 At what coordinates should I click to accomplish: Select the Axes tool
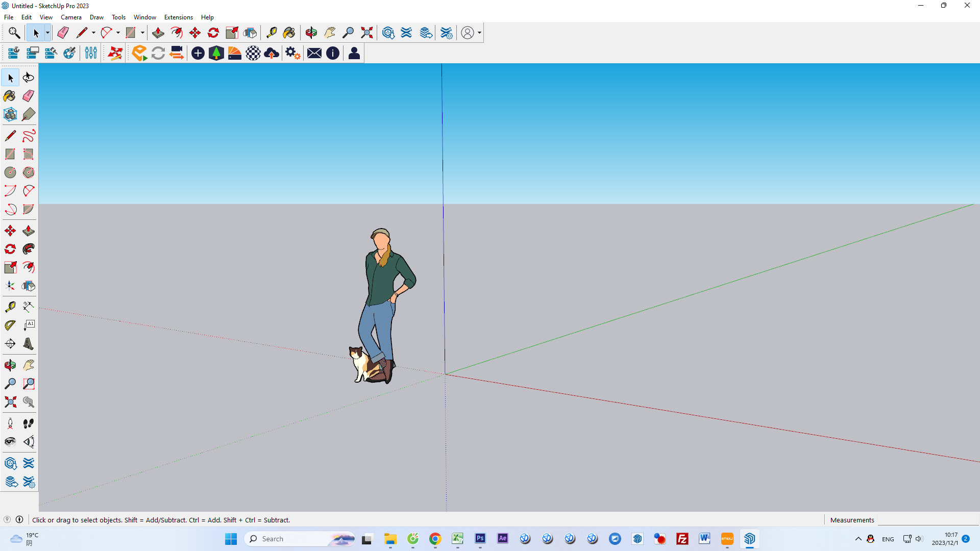click(10, 286)
